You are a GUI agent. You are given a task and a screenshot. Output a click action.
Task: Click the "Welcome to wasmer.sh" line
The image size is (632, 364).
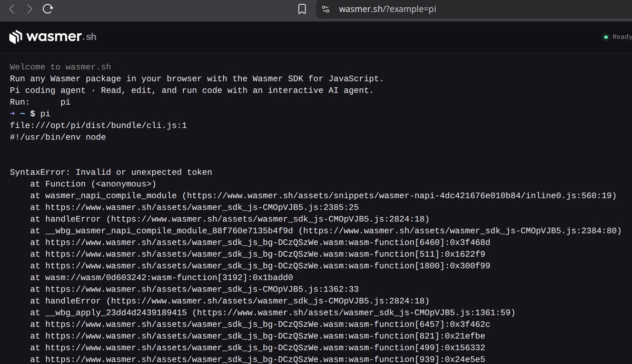[61, 67]
